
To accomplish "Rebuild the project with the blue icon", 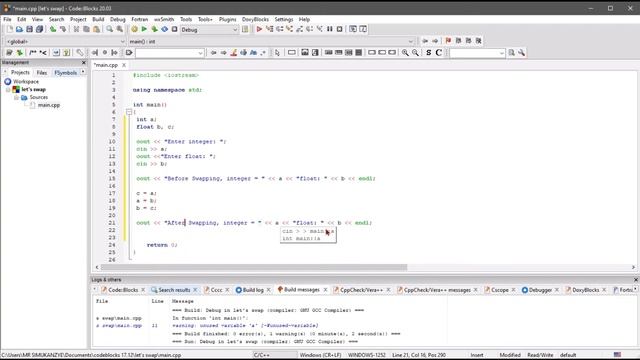I will [164, 29].
